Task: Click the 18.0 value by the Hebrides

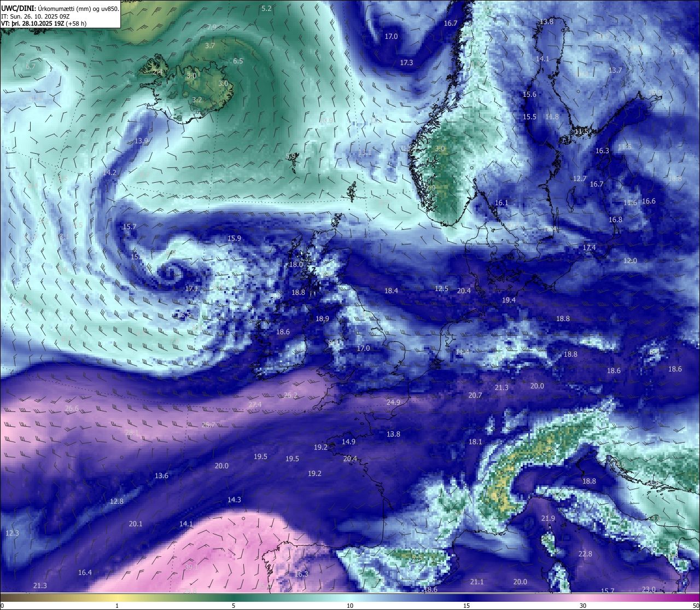Action: (x=296, y=265)
